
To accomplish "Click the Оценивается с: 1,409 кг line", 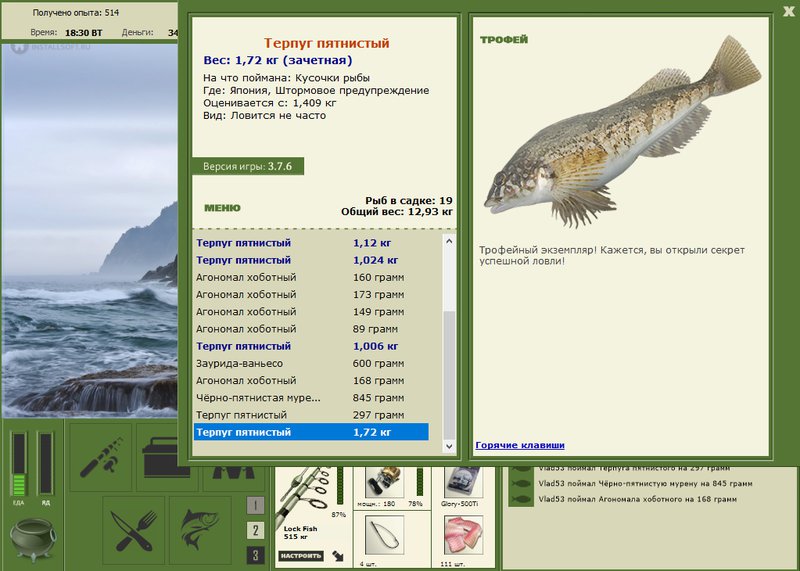I will [269, 103].
